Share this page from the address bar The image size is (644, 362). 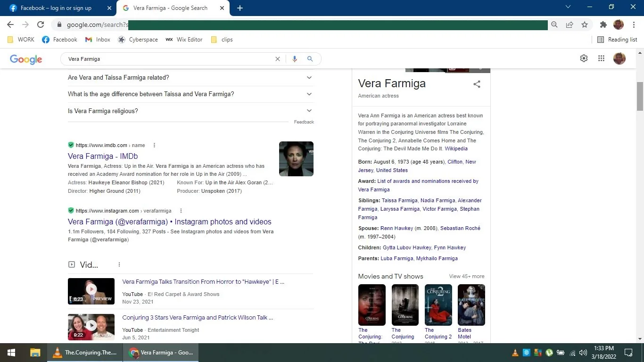point(570,25)
